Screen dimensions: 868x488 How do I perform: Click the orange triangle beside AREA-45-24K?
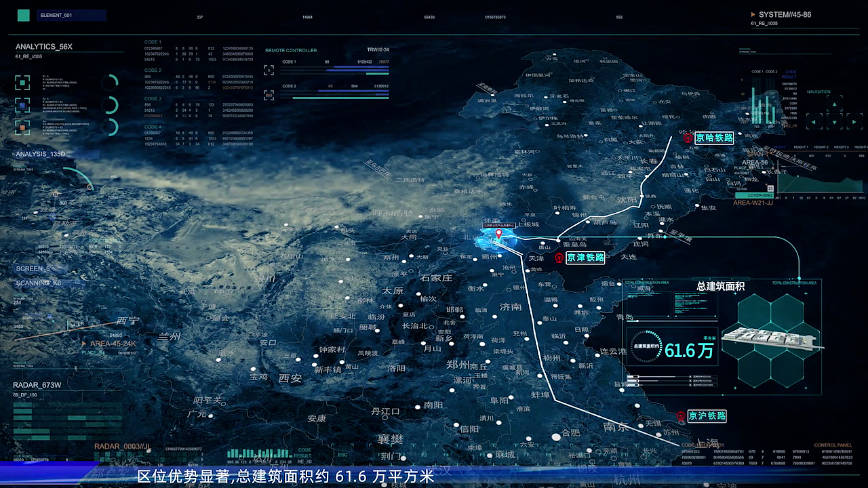pos(84,343)
